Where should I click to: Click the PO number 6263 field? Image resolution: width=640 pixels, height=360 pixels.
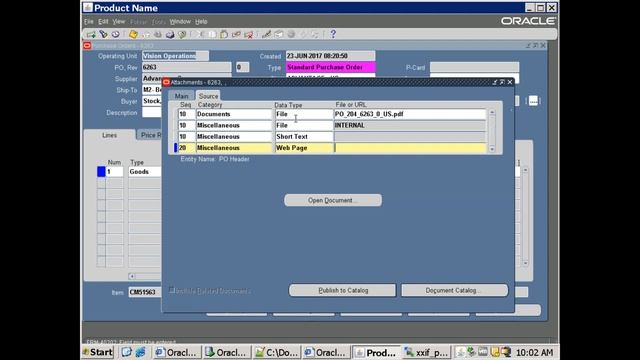click(x=187, y=67)
